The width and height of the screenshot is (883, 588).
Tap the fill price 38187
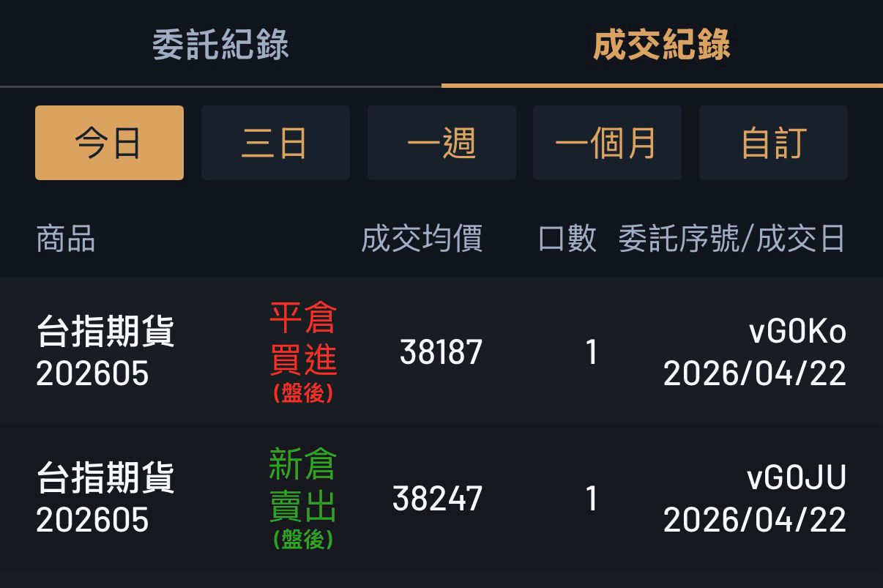click(442, 352)
